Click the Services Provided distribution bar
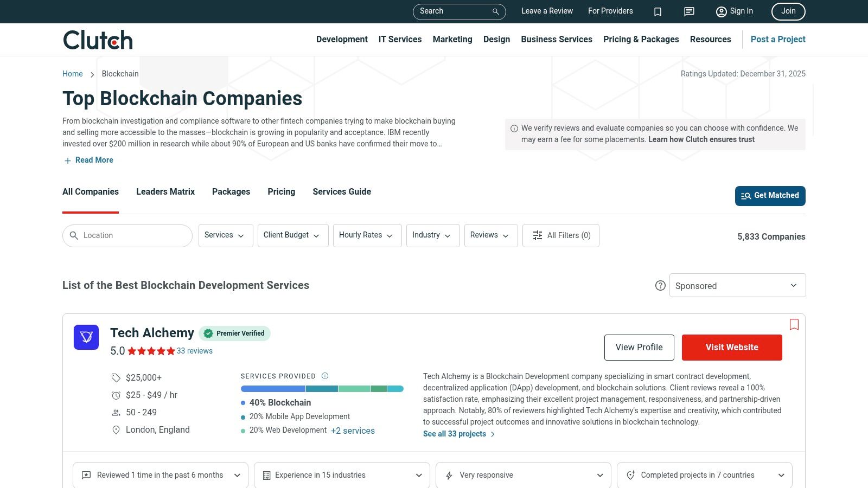 322,389
